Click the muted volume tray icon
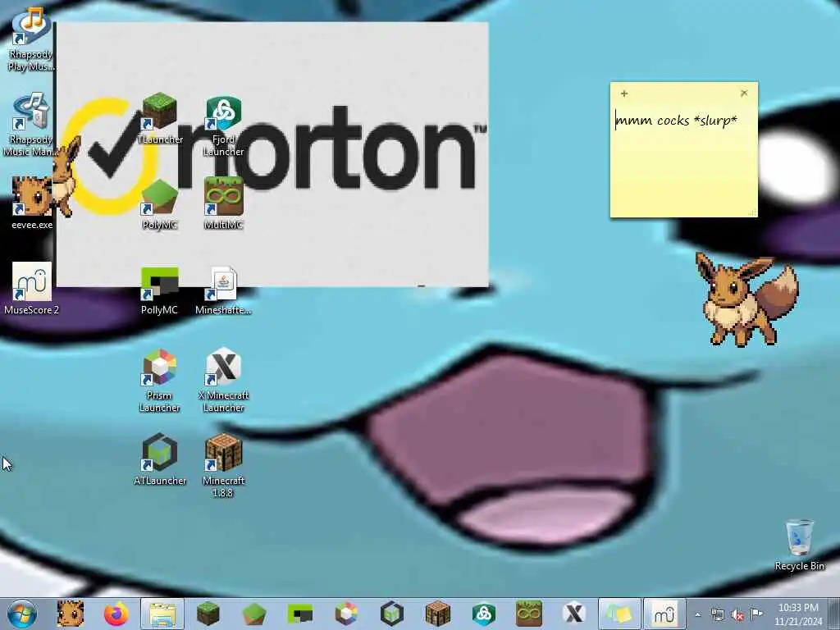 click(x=737, y=614)
